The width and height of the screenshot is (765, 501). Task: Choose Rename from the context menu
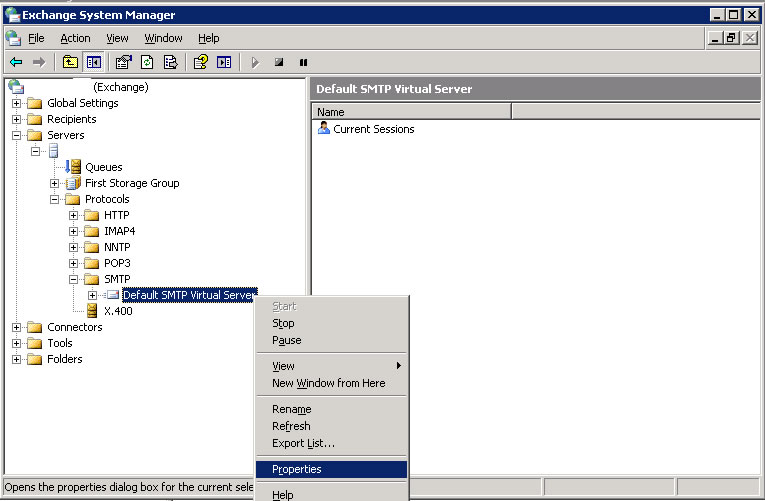point(331,409)
